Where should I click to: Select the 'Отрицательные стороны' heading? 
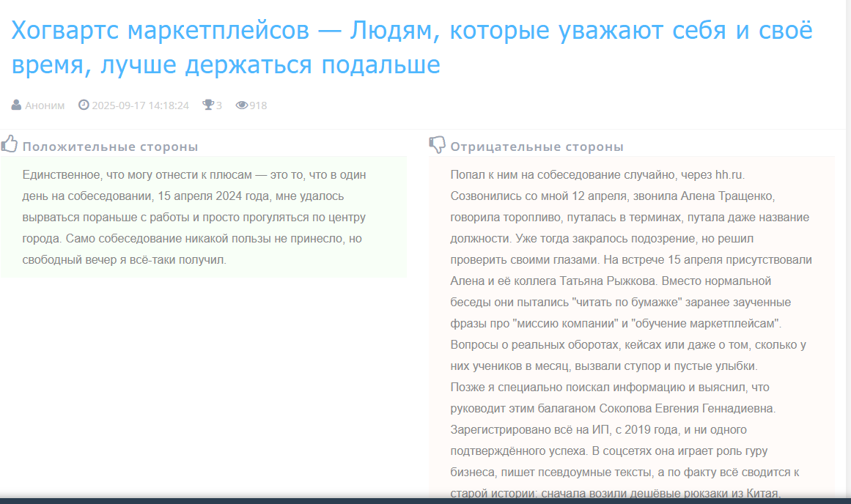[x=537, y=147]
